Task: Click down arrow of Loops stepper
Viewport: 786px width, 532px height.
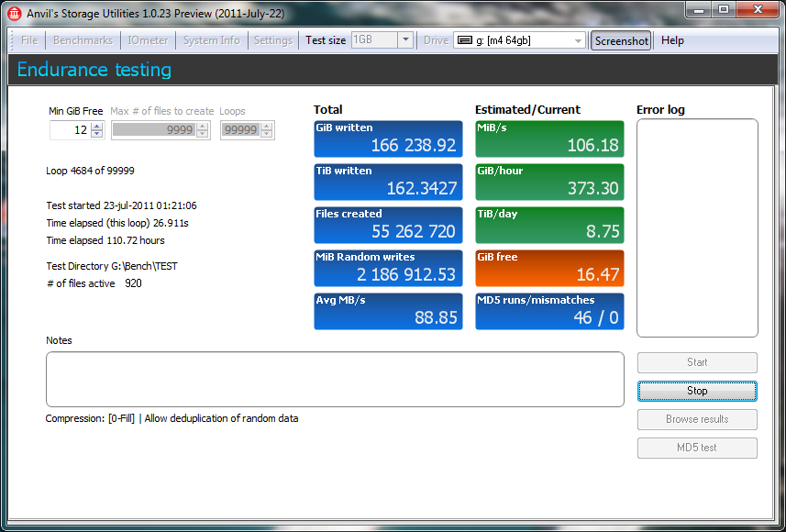Action: click(x=267, y=135)
